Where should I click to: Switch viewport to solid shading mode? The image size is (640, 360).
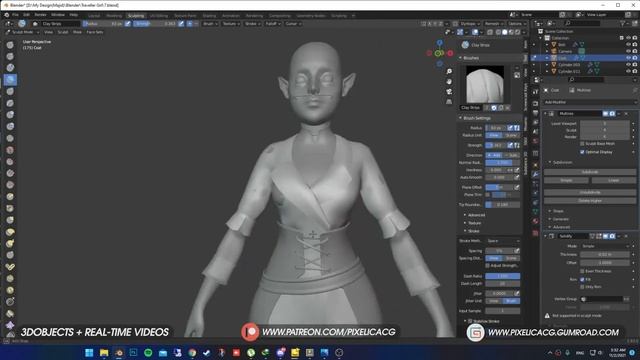(505, 32)
